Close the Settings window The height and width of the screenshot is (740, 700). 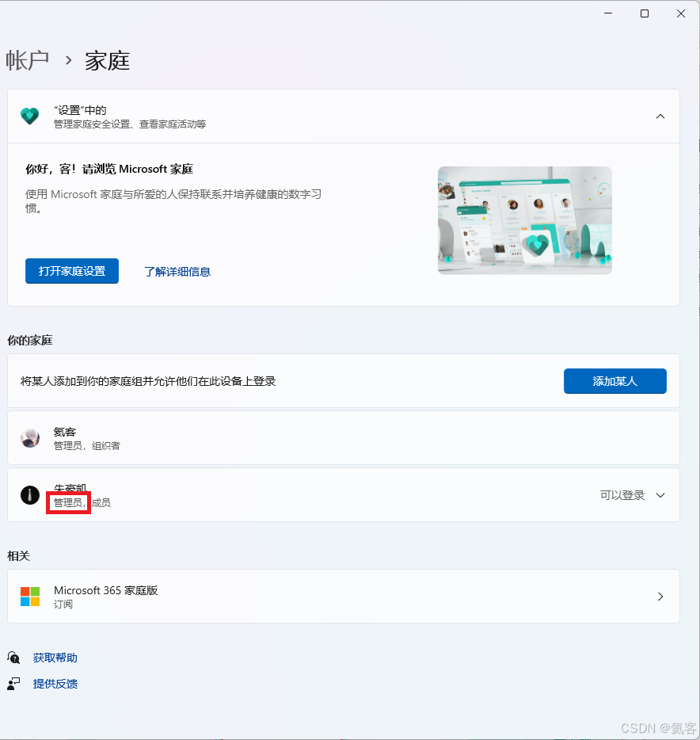click(x=681, y=13)
